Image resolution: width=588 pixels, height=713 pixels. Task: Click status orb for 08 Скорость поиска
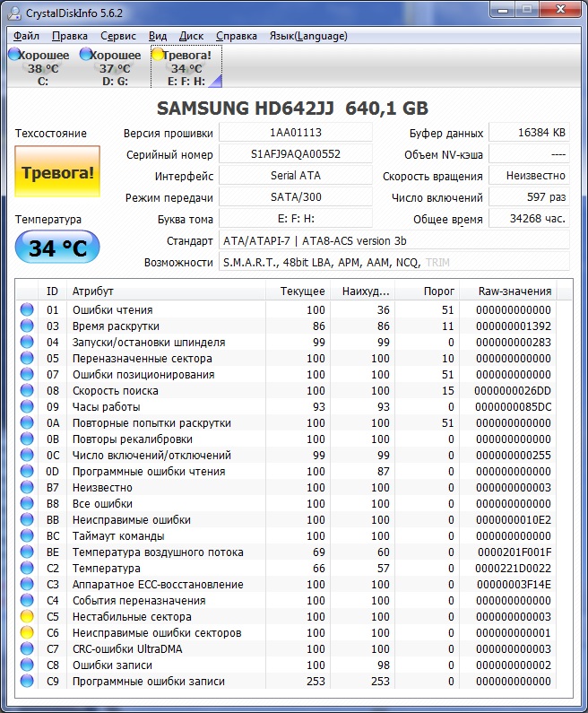click(27, 391)
